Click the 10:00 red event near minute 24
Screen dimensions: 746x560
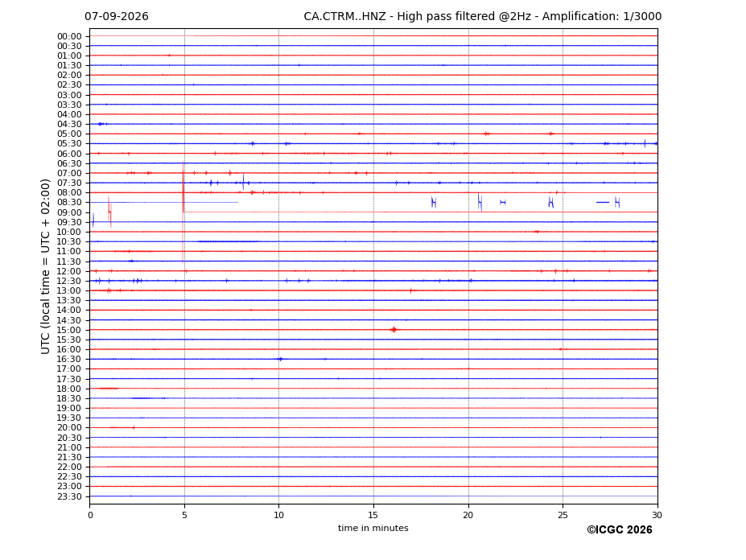(537, 232)
